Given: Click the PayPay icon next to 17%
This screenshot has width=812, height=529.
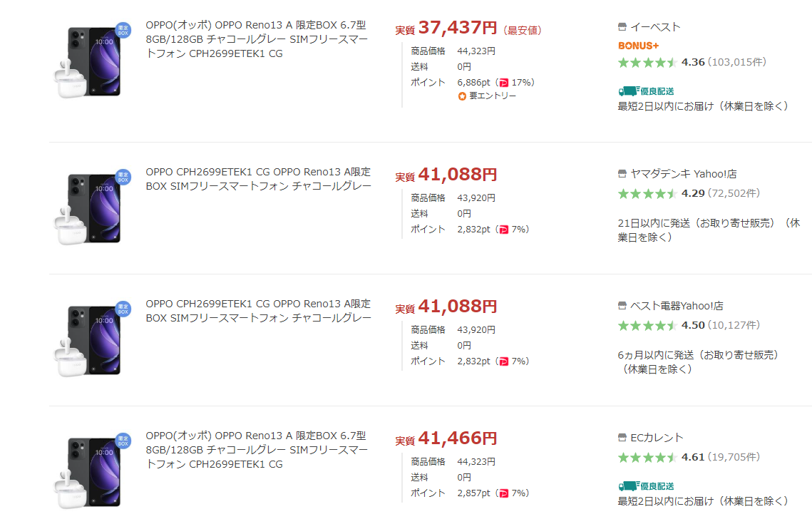Looking at the screenshot, I should [x=503, y=83].
